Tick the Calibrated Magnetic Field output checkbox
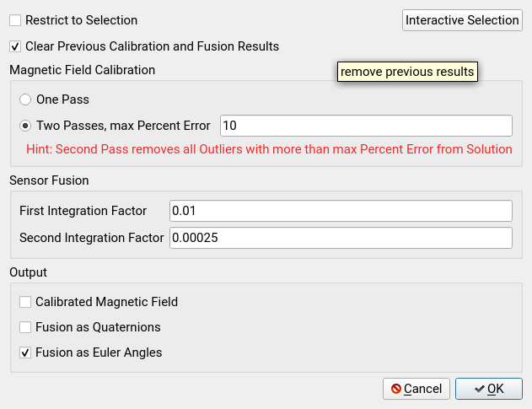The height and width of the screenshot is (409, 532). (25, 302)
